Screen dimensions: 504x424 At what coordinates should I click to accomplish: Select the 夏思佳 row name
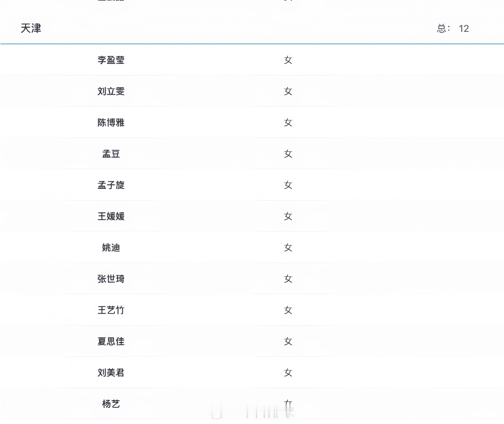click(x=111, y=341)
